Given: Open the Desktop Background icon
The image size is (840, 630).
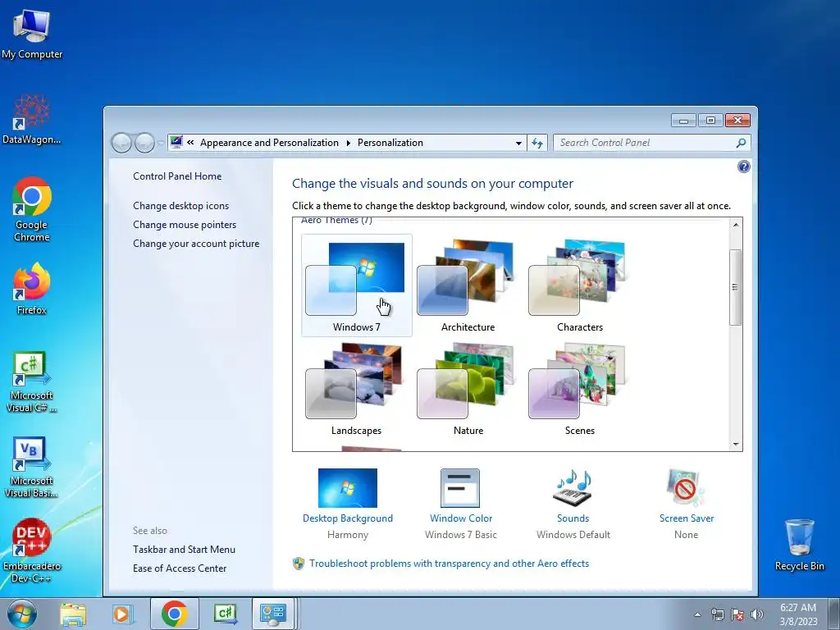Looking at the screenshot, I should click(x=348, y=488).
